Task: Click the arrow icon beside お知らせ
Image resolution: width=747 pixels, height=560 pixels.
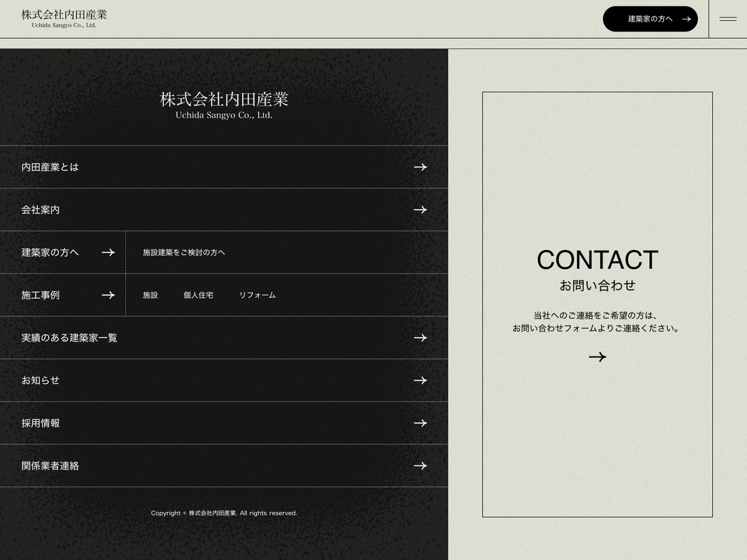Action: (421, 380)
